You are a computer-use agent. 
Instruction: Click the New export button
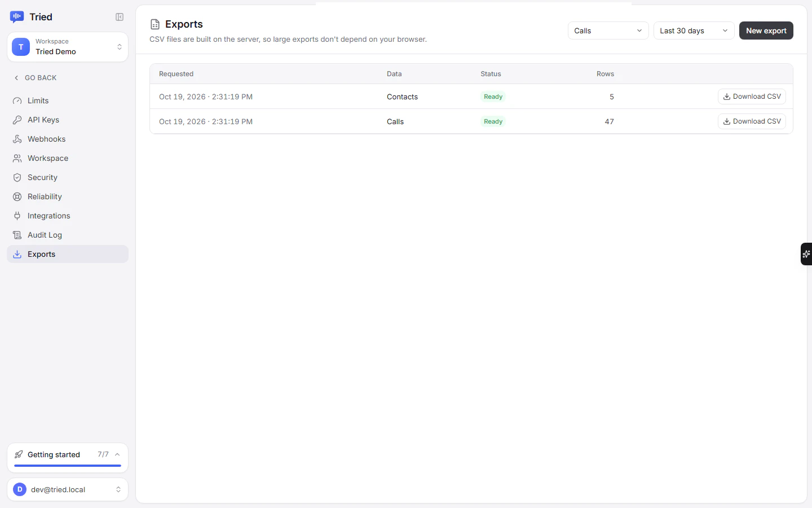(766, 30)
